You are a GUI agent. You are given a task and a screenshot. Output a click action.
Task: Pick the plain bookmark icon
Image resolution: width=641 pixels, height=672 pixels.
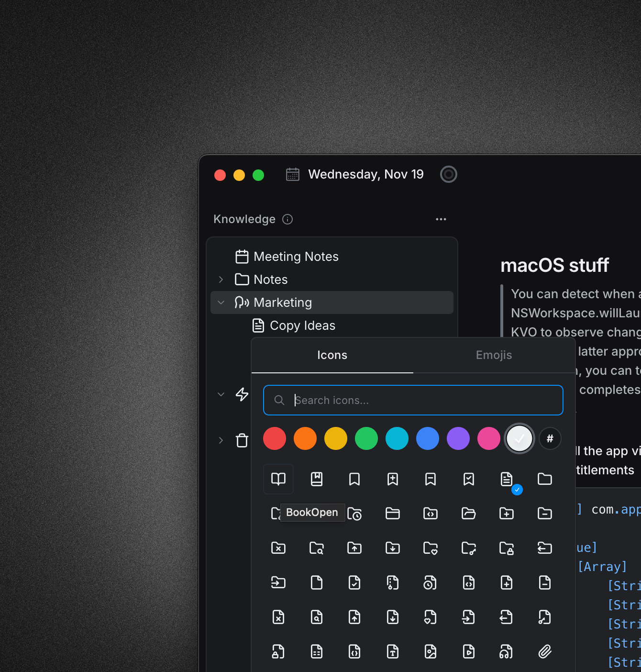coord(354,479)
